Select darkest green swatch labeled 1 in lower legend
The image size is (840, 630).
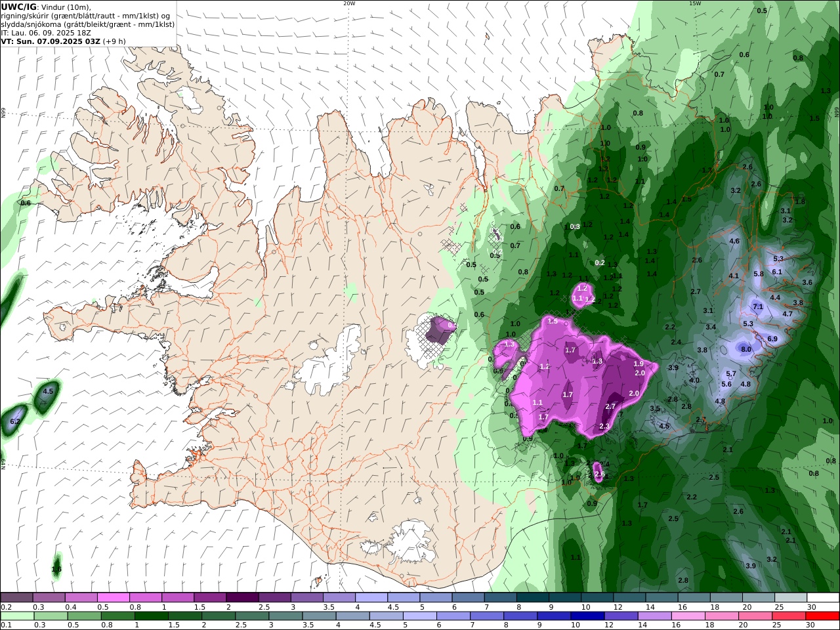(151, 616)
